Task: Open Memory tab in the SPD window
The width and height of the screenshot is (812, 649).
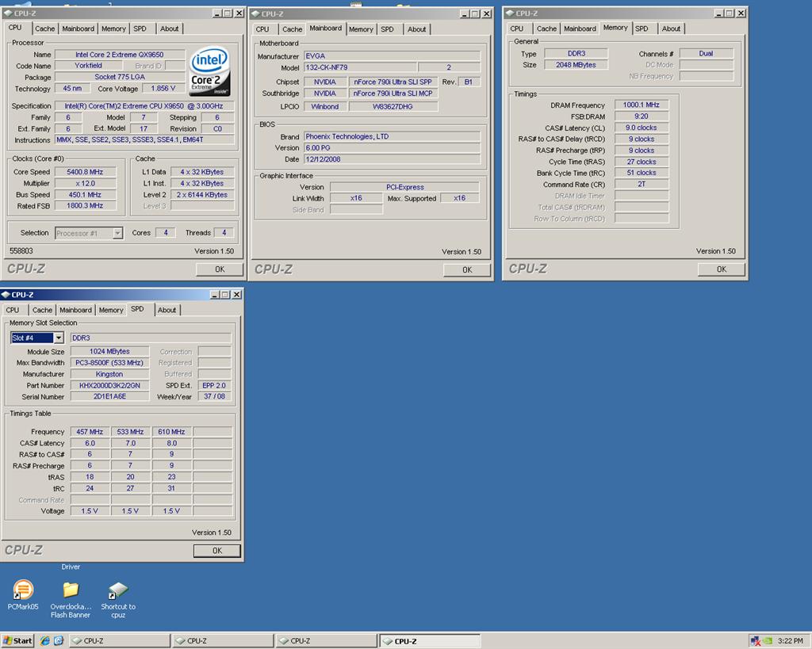Action: [x=111, y=310]
